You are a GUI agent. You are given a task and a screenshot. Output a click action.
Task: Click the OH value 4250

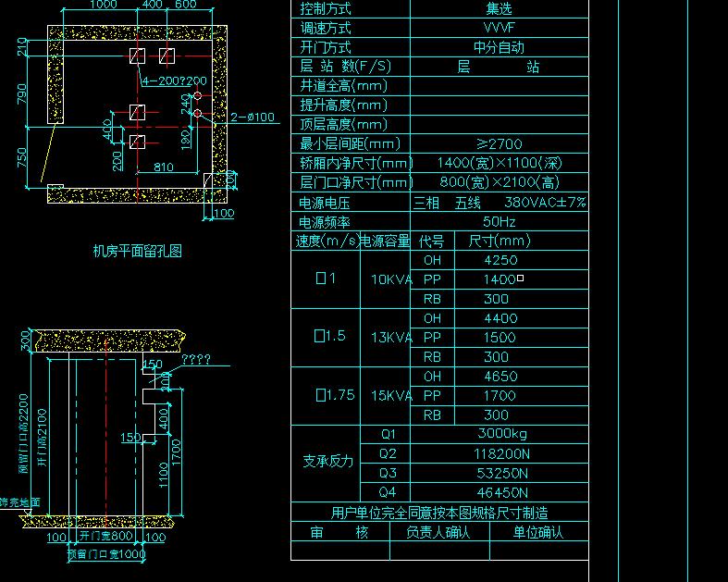(x=500, y=260)
